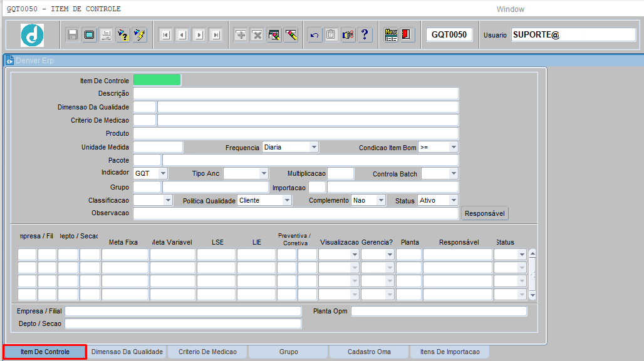
Task: Click the green Item De Controle field
Action: 157,80
